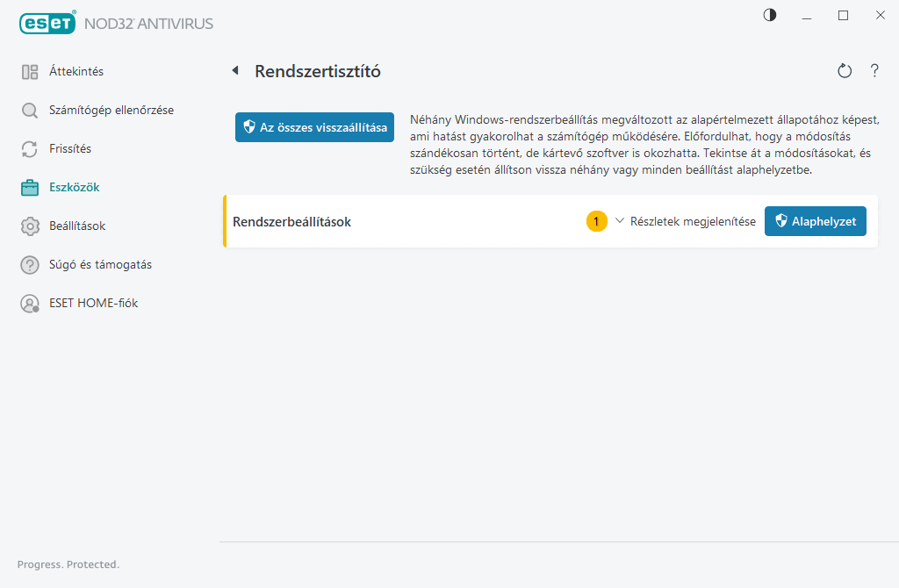
Task: Open the Eszközök toolbox icon
Action: tap(30, 187)
